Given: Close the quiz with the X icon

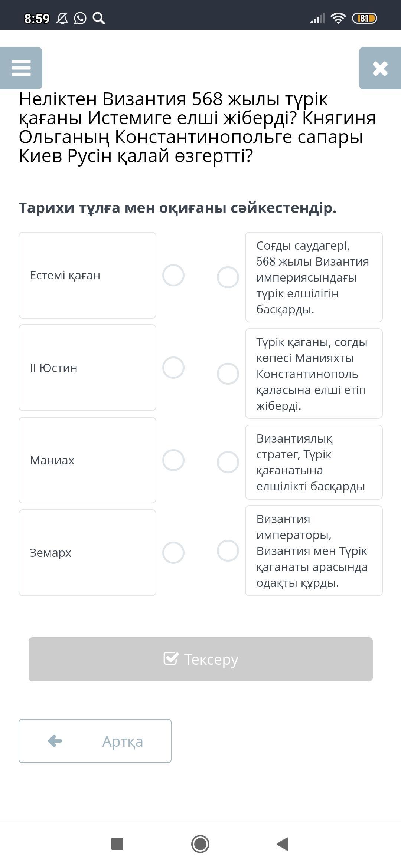Looking at the screenshot, I should [x=380, y=68].
